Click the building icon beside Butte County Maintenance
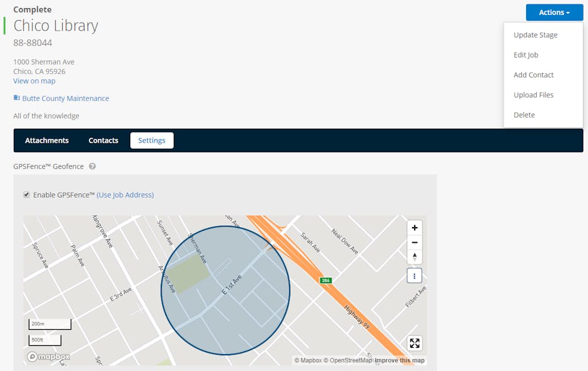 tap(15, 98)
